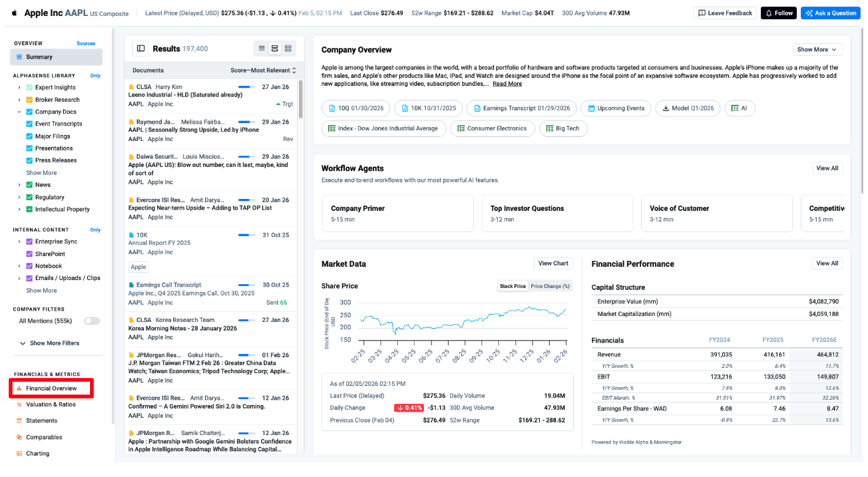The image size is (868, 477).
Task: Click the Read More link
Action: (507, 84)
